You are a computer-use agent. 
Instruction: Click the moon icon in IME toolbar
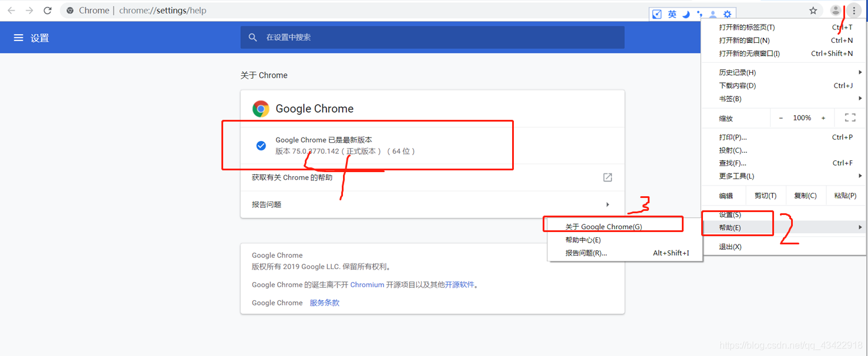[685, 14]
